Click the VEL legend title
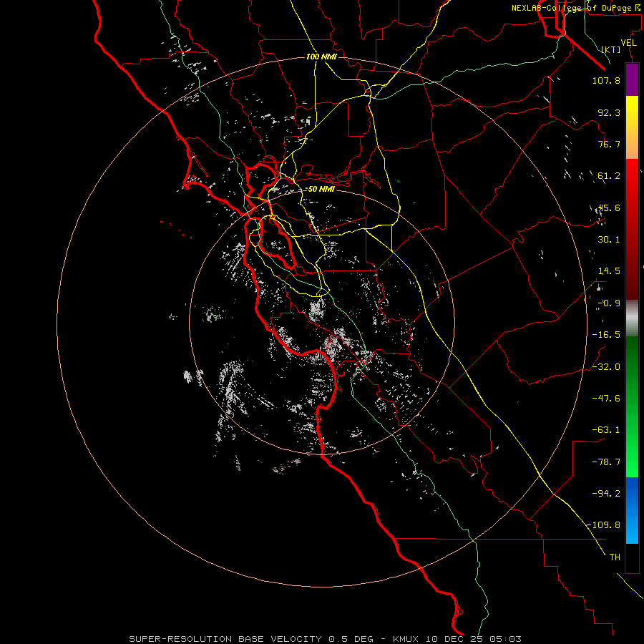This screenshot has width=644, height=644. [x=629, y=42]
